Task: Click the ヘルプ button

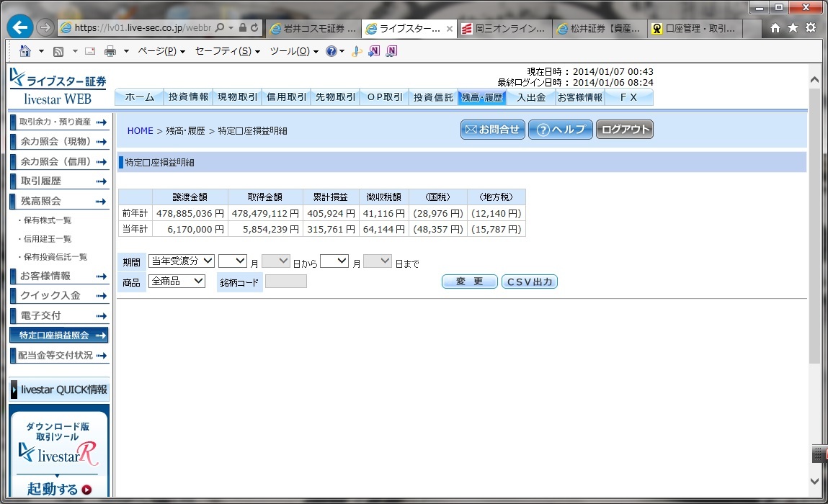Action: click(x=561, y=130)
